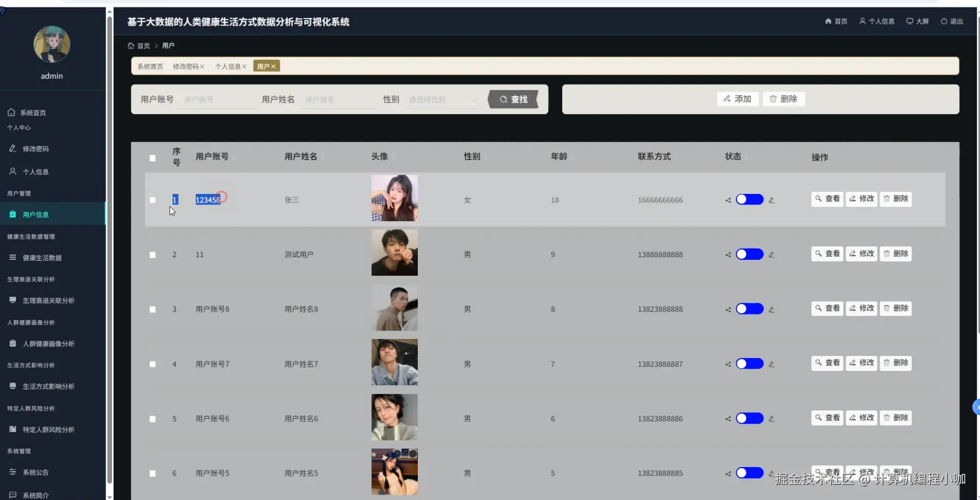Close the 修改密码 tab via its X
This screenshot has height=500, width=980.
click(x=202, y=66)
